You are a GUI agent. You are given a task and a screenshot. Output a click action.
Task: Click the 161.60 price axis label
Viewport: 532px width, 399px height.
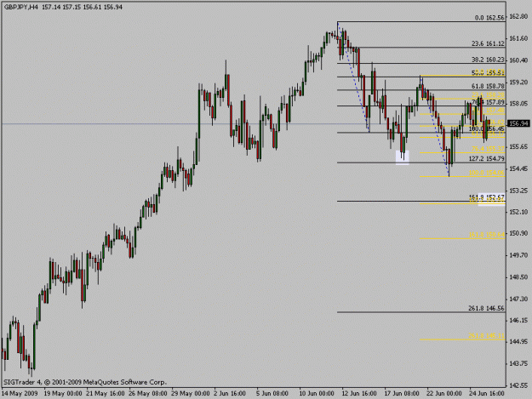click(518, 38)
